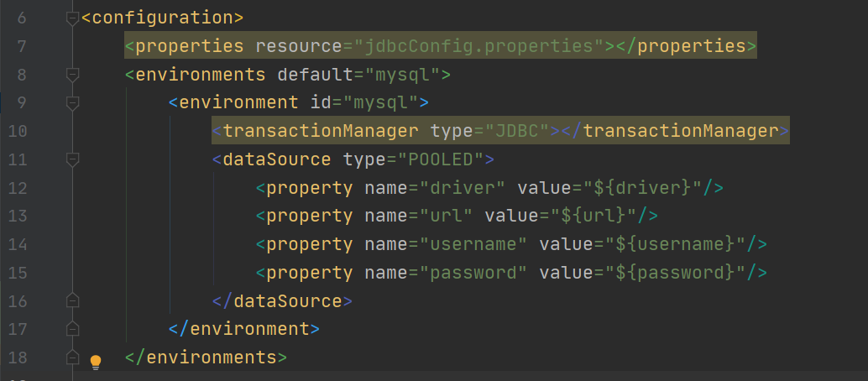
Task: Collapse the environments default fold on line 8
Action: (x=72, y=75)
